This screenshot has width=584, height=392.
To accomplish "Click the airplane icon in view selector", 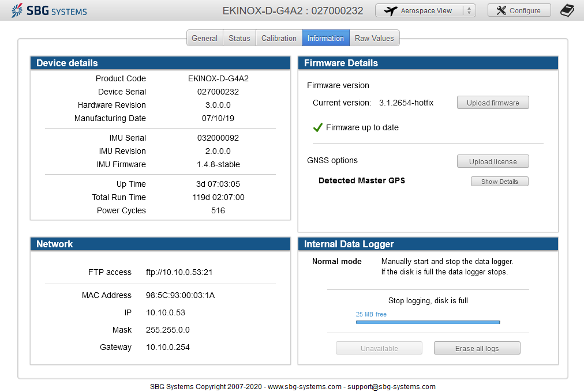I will tap(391, 11).
